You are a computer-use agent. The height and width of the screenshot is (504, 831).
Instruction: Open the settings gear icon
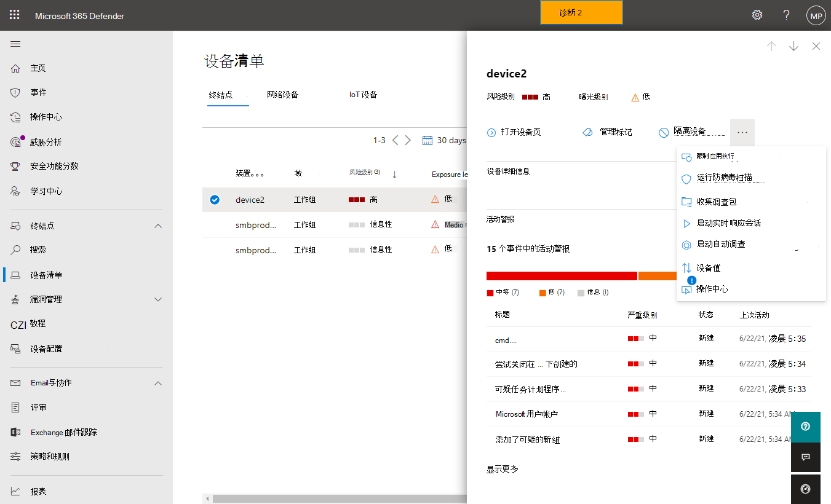(757, 15)
